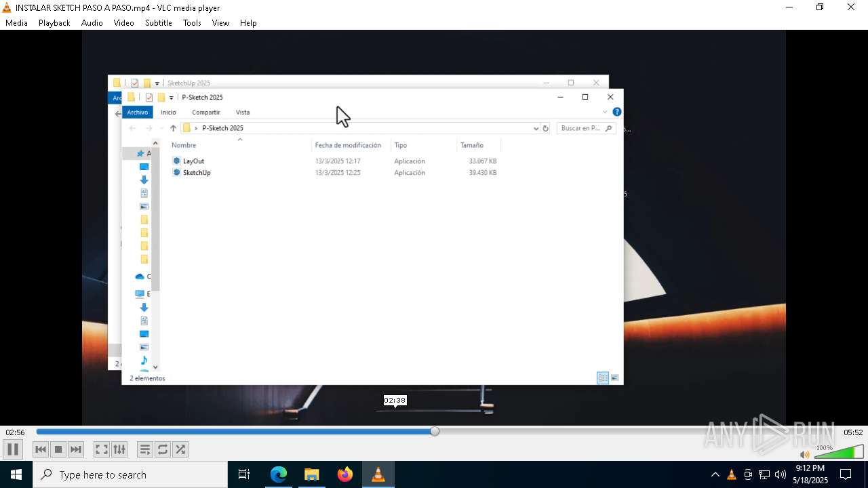Switch to details view icon
The width and height of the screenshot is (868, 488).
click(x=603, y=378)
